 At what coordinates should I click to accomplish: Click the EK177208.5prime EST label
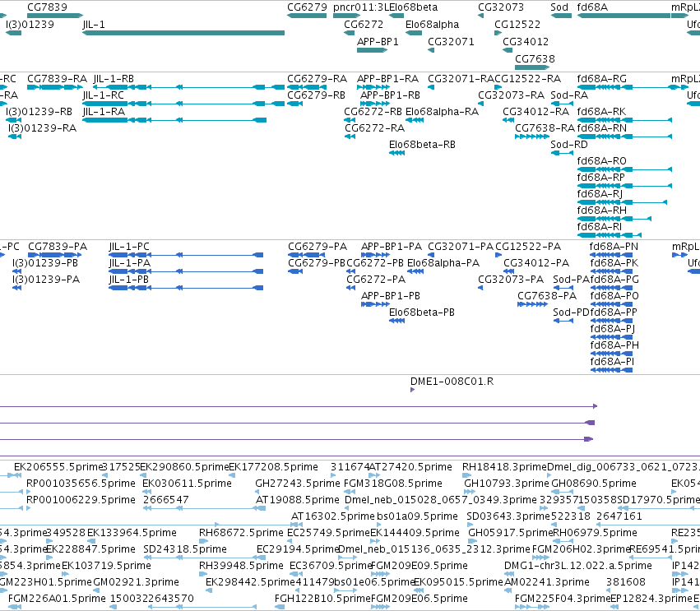point(273,467)
